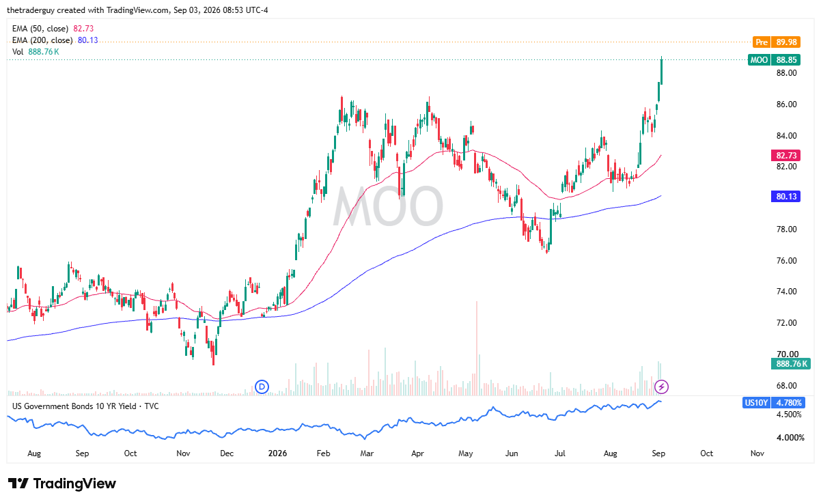
Task: Click the 86.00 level on price scale
Action: point(788,104)
